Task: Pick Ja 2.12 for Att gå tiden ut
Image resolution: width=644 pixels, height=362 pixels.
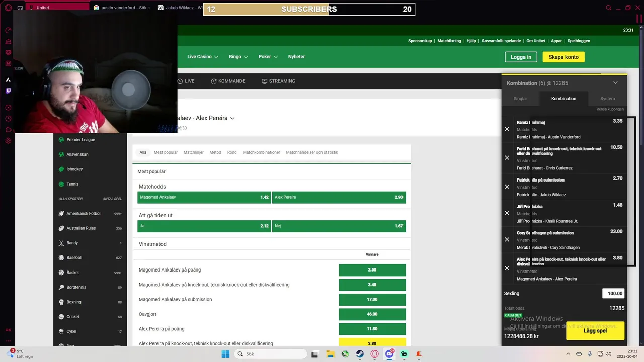Action: [x=204, y=226]
